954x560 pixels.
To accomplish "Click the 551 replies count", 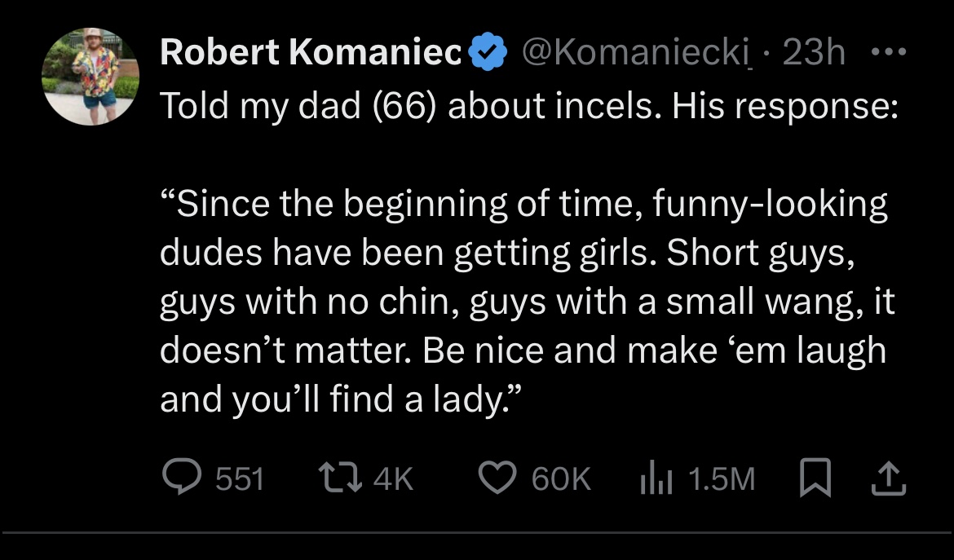I will (240, 479).
